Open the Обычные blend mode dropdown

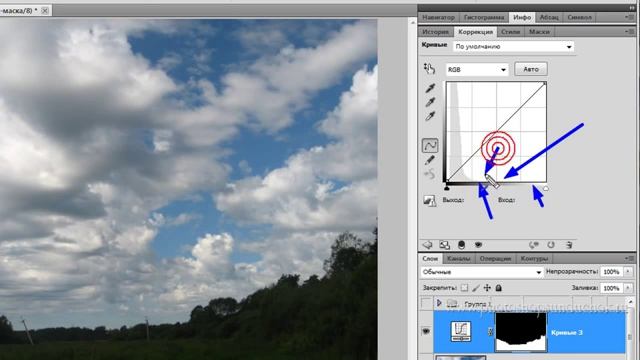482,272
